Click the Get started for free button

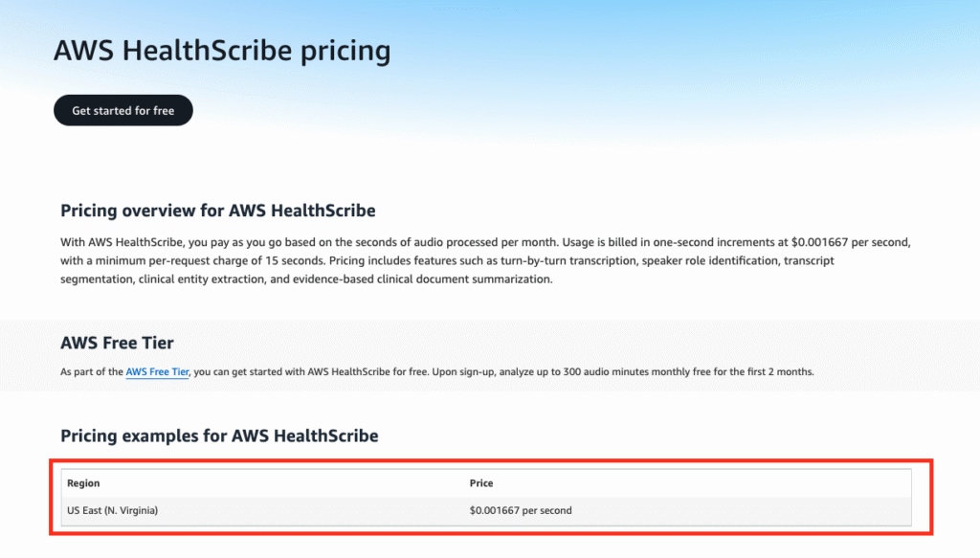pyautogui.click(x=122, y=110)
